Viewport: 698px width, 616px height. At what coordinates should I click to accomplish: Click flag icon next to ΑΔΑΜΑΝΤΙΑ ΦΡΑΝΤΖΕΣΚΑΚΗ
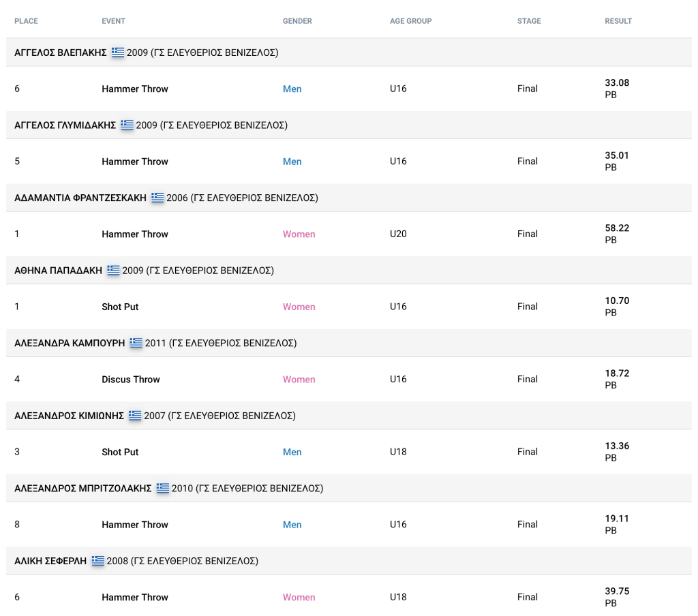point(158,198)
